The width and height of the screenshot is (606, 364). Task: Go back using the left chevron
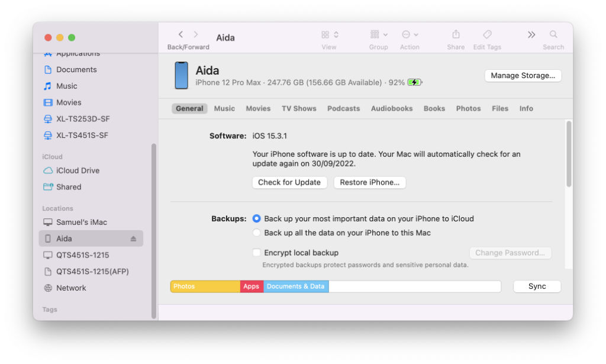click(x=181, y=34)
